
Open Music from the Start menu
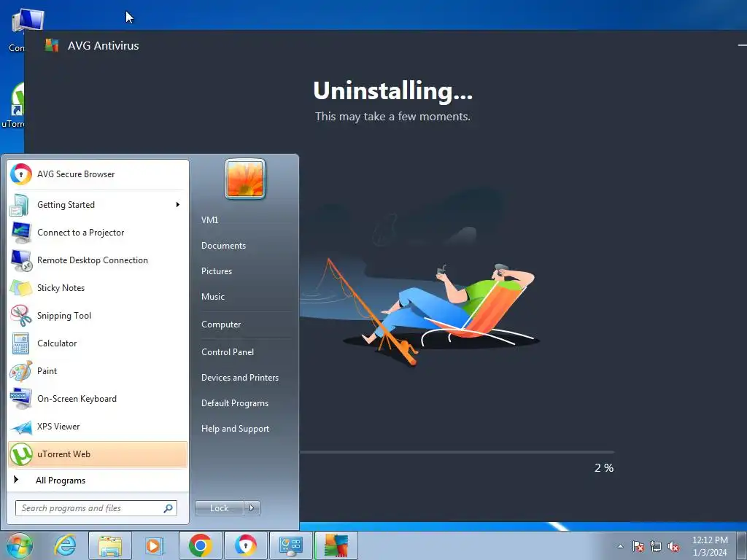tap(213, 297)
